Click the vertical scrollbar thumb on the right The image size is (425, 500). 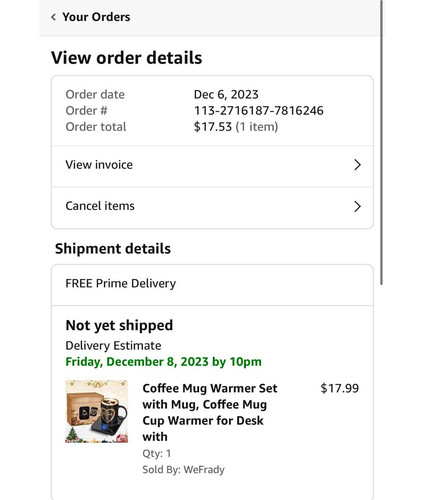(x=381, y=142)
